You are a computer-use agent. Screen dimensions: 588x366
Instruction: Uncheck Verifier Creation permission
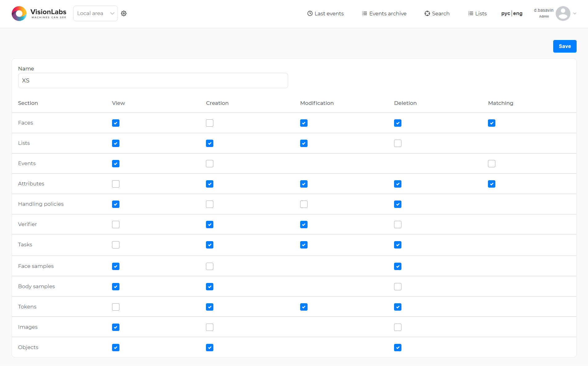[x=210, y=225]
